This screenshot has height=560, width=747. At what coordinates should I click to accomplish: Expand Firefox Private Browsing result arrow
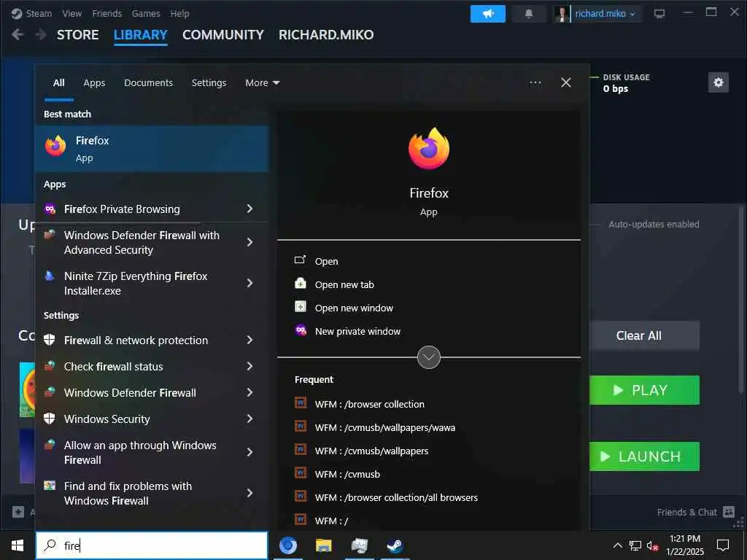pyautogui.click(x=249, y=209)
